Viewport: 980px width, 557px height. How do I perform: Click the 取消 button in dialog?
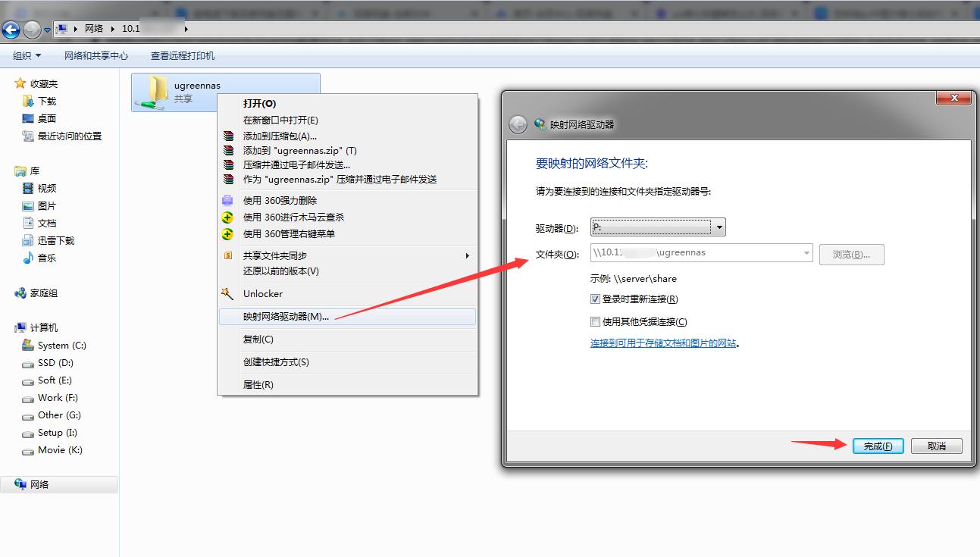[x=937, y=446]
